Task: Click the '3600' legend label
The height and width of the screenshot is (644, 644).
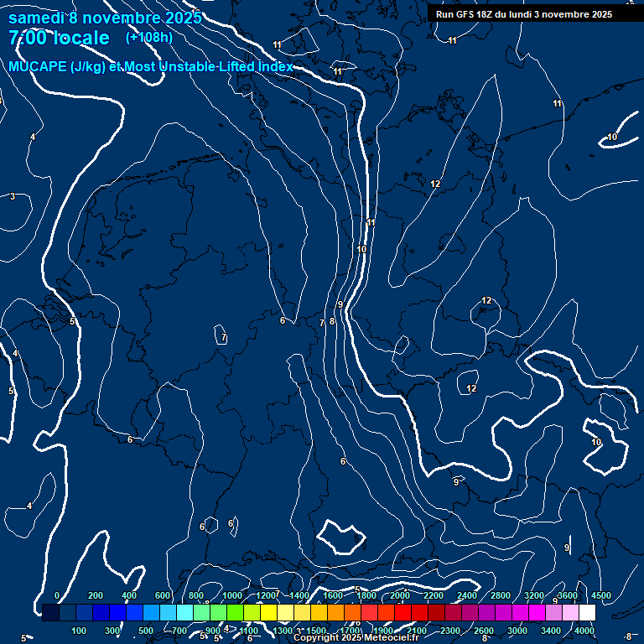Action: click(568, 595)
